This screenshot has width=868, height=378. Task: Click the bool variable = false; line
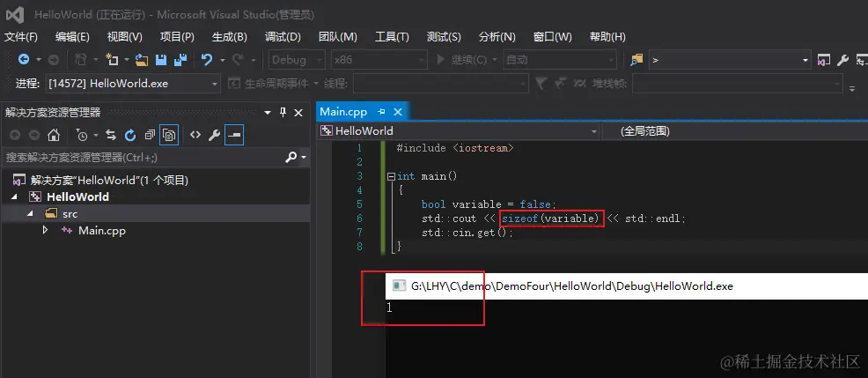[489, 204]
